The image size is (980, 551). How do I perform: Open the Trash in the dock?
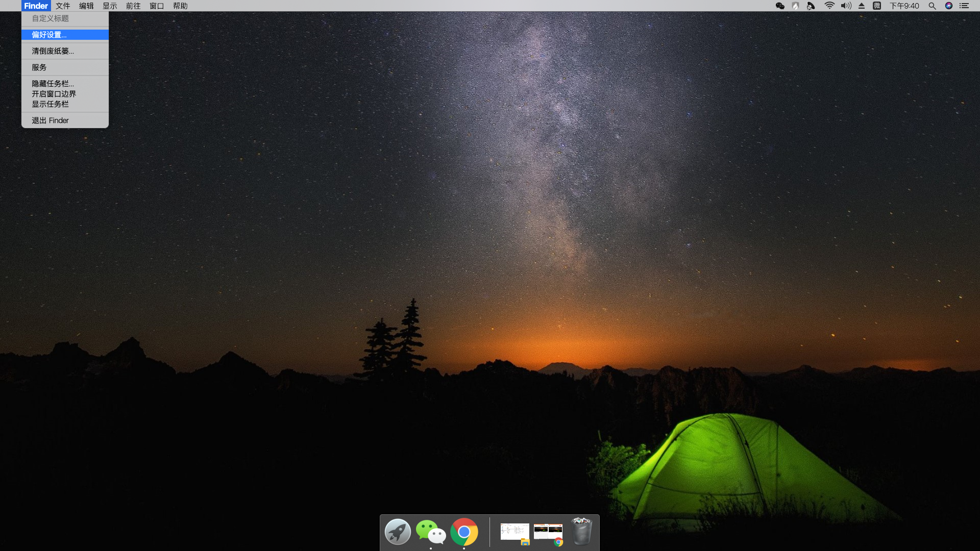(x=581, y=532)
